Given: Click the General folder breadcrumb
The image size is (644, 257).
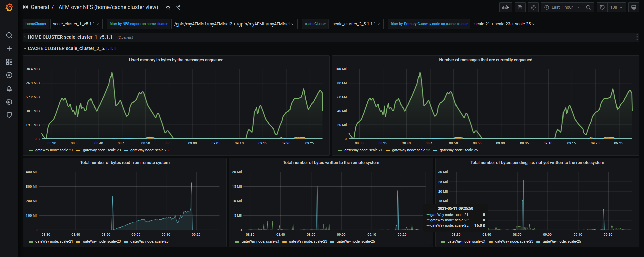Looking at the screenshot, I should pos(40,7).
